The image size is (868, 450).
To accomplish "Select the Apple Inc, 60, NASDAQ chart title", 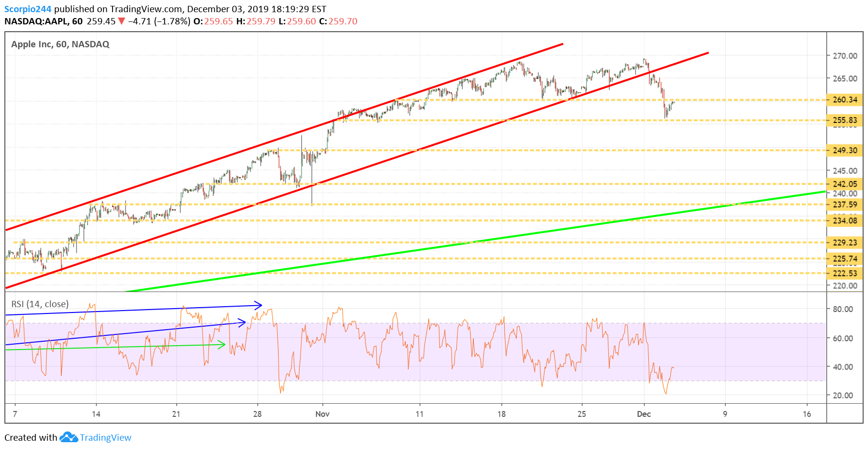I will (x=60, y=44).
